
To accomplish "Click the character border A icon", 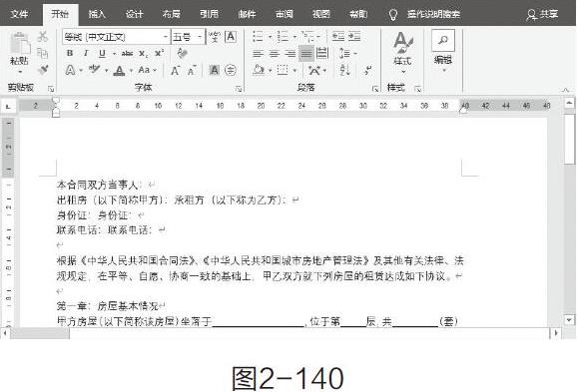I will click(231, 37).
